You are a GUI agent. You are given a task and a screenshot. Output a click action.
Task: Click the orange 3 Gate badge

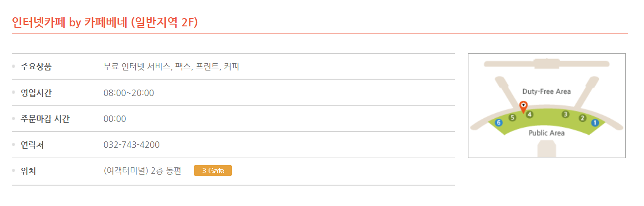click(x=213, y=171)
